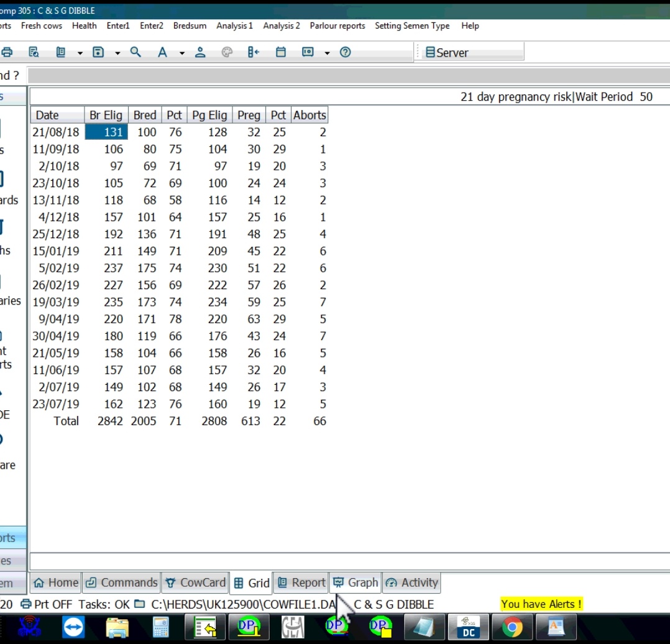Viewport: 670px width, 644px height.
Task: Click the printer icon in the toolbar
Action: pos(7,53)
